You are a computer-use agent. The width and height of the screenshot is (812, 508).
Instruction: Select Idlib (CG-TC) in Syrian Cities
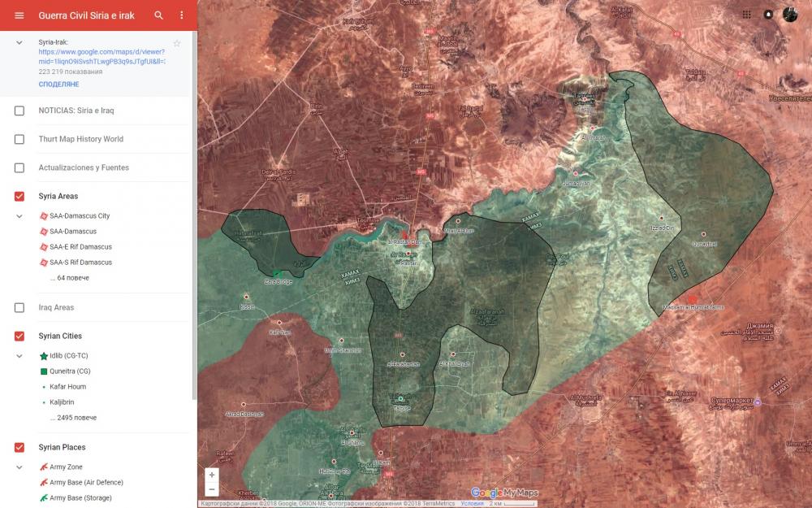tap(68, 356)
